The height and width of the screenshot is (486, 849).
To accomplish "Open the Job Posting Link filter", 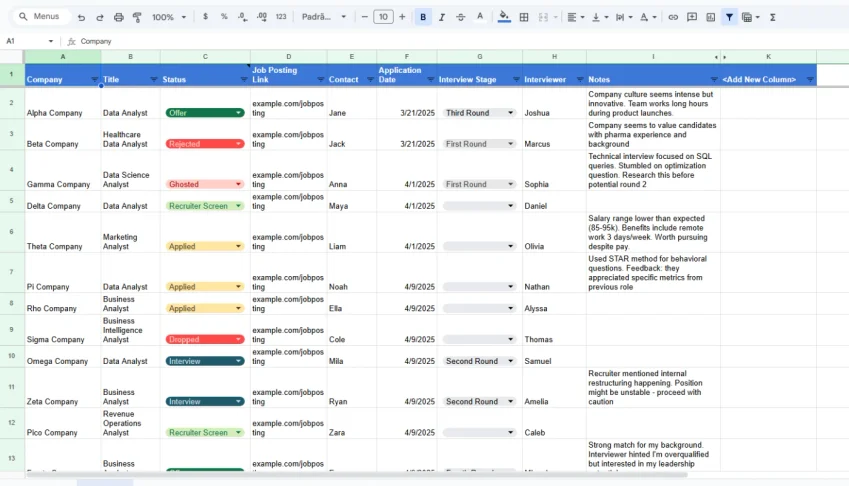I will point(321,80).
